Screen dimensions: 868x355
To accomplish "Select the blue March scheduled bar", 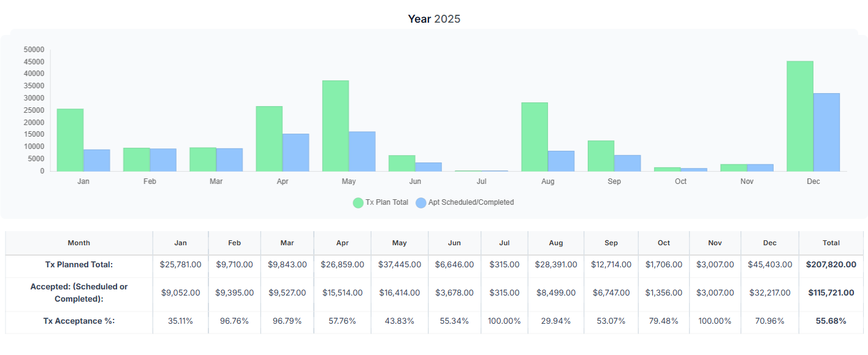I will [229, 159].
